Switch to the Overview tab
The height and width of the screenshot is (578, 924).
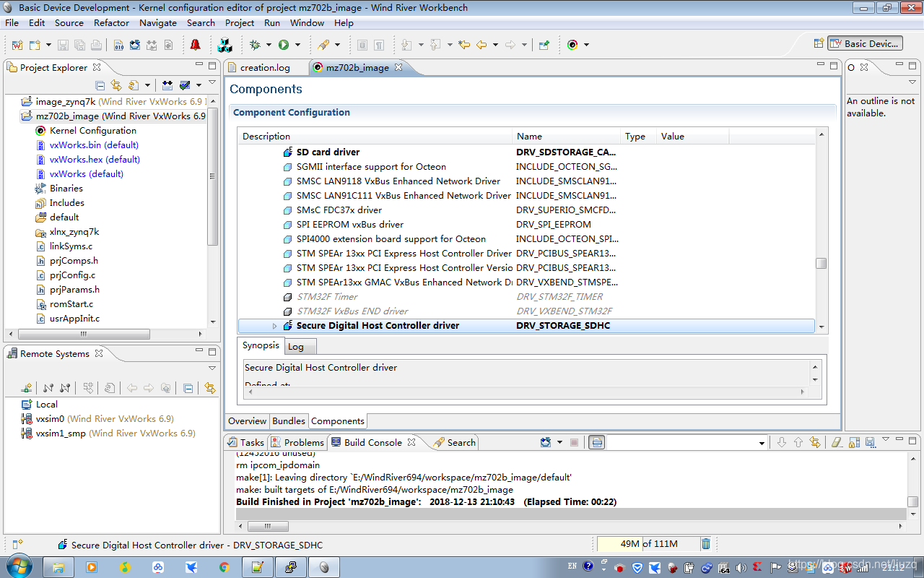248,420
